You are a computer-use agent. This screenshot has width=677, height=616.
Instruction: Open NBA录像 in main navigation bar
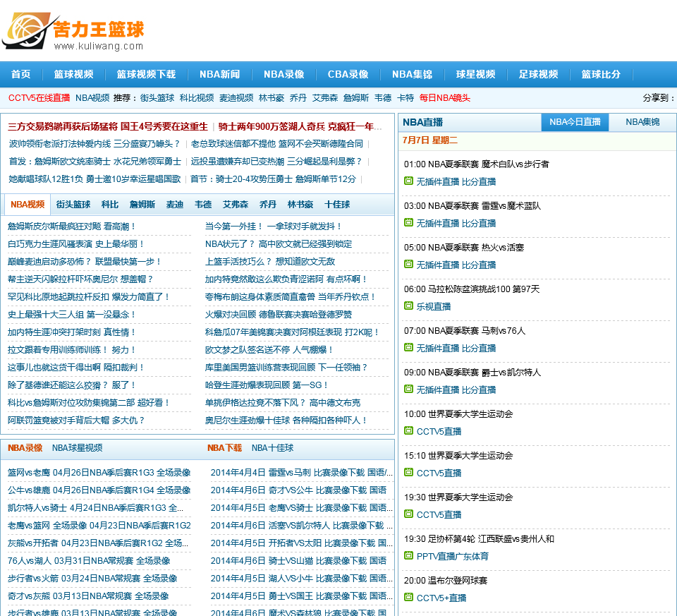click(284, 74)
